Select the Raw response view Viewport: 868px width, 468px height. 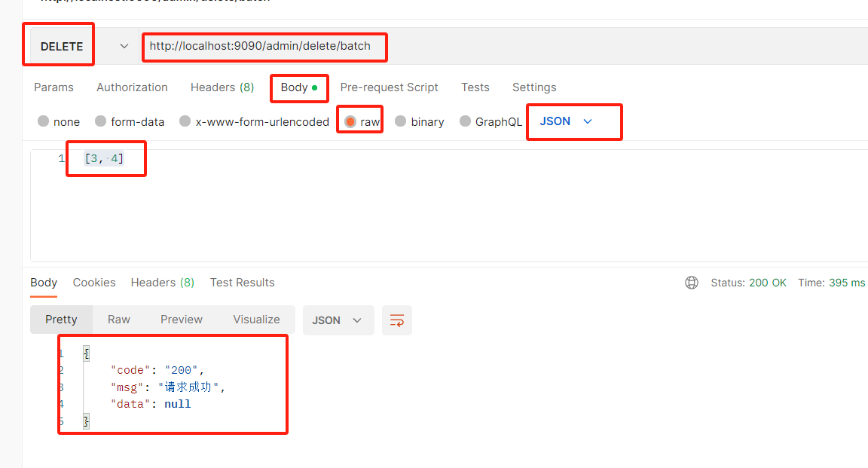tap(118, 320)
